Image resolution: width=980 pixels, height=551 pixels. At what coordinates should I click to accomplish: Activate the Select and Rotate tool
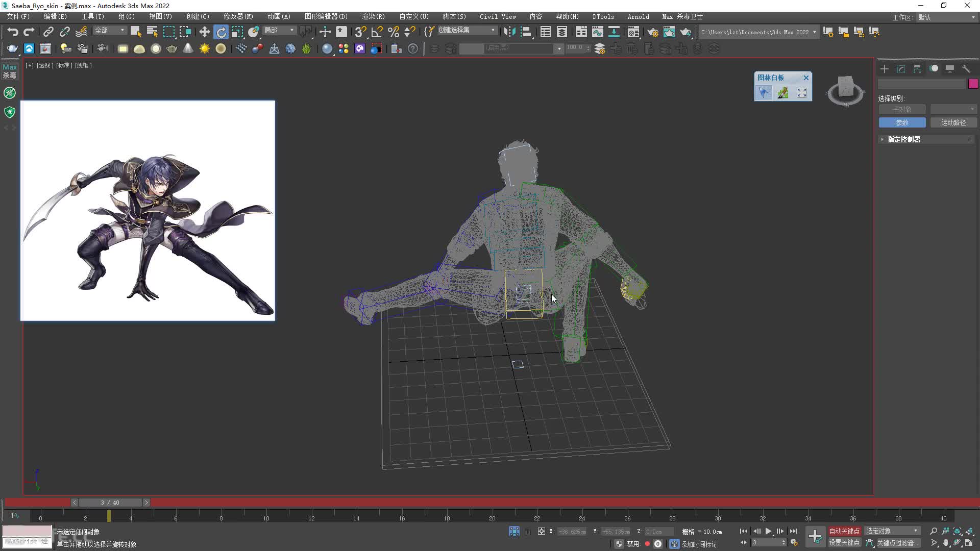(221, 32)
